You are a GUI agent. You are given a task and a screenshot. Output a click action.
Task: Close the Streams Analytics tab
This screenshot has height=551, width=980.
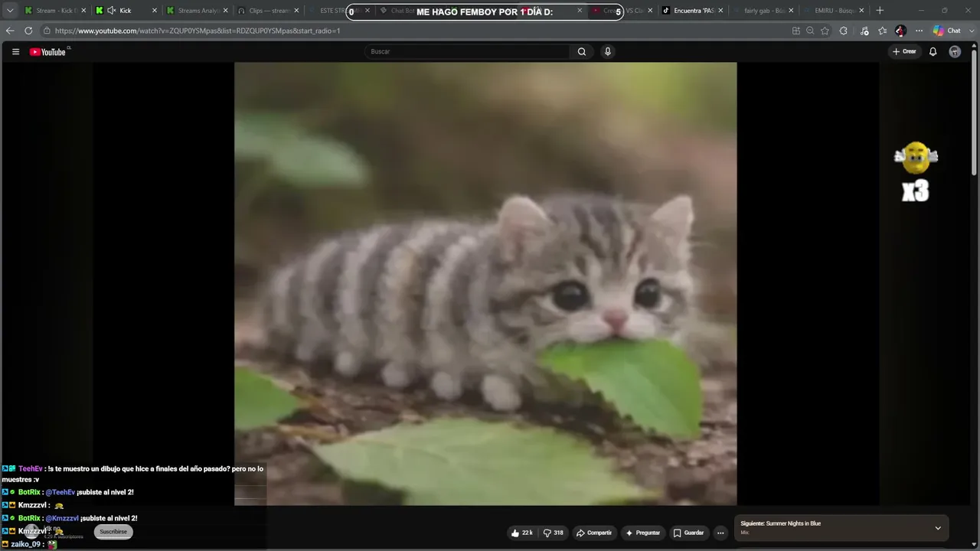pos(226,11)
